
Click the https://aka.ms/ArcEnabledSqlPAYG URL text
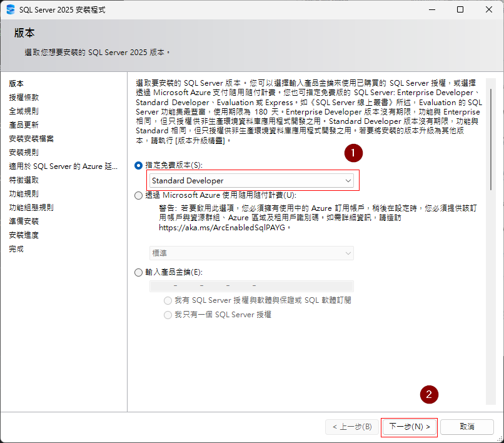click(x=222, y=228)
